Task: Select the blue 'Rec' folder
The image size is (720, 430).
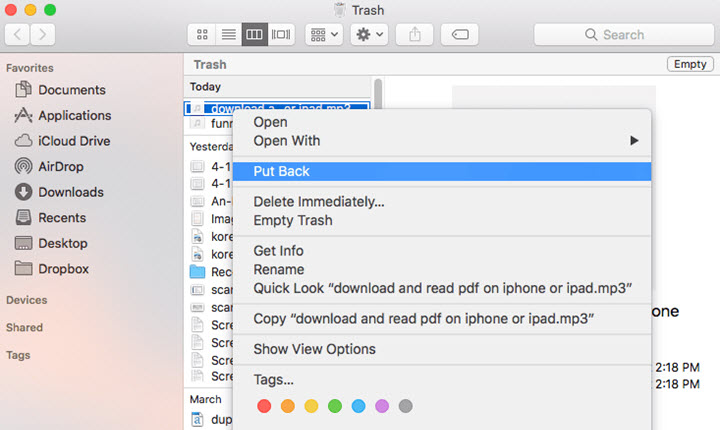Action: click(211, 272)
